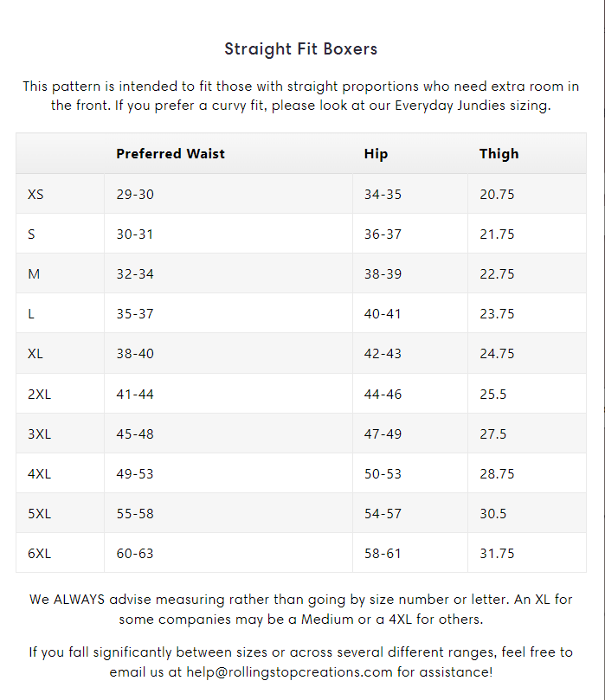The height and width of the screenshot is (700, 605).
Task: Click the 3XL size row label
Action: coord(39,433)
